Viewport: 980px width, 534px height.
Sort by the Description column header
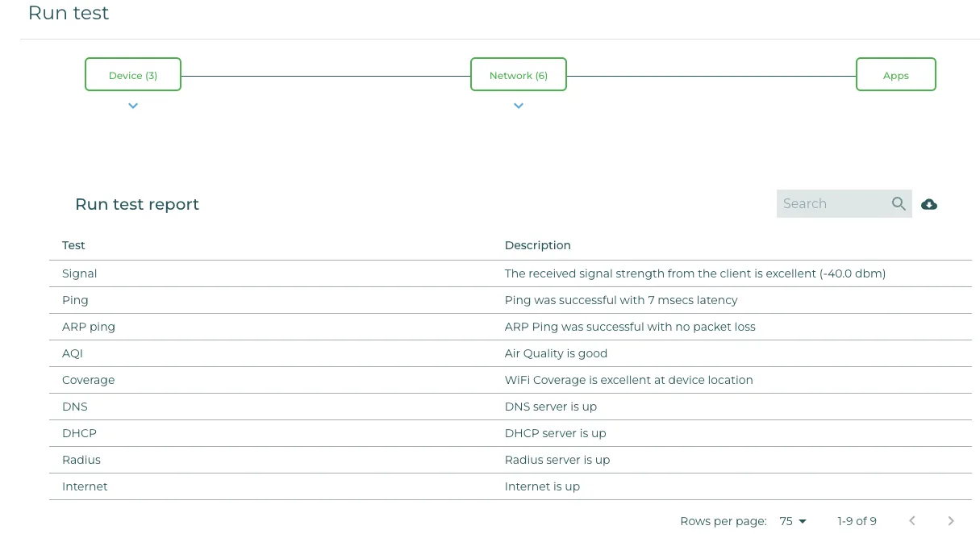coord(538,245)
